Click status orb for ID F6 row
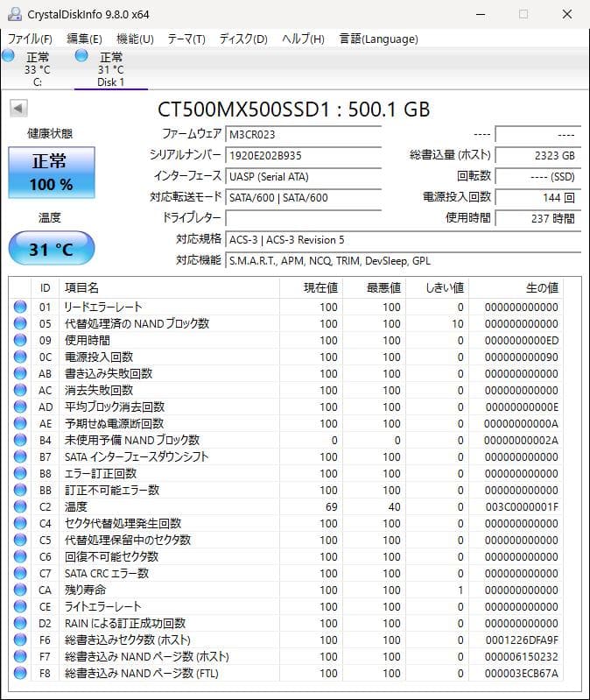 20,640
